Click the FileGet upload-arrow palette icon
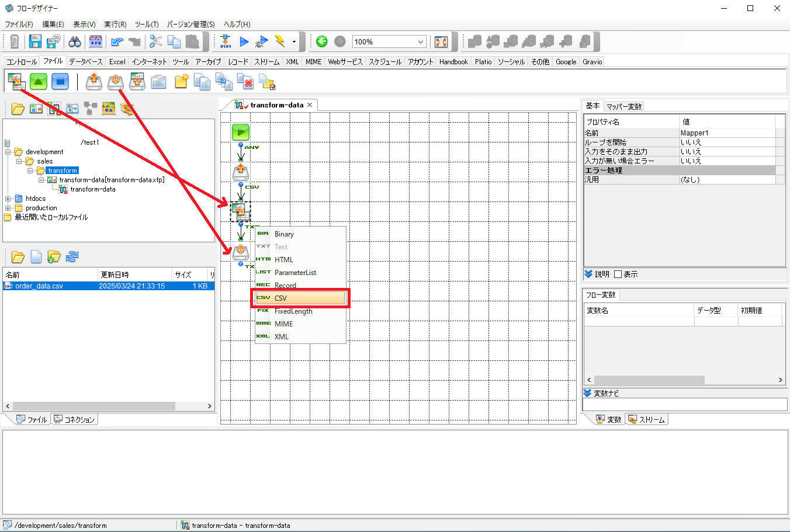Image resolution: width=790 pixels, height=532 pixels. click(93, 81)
